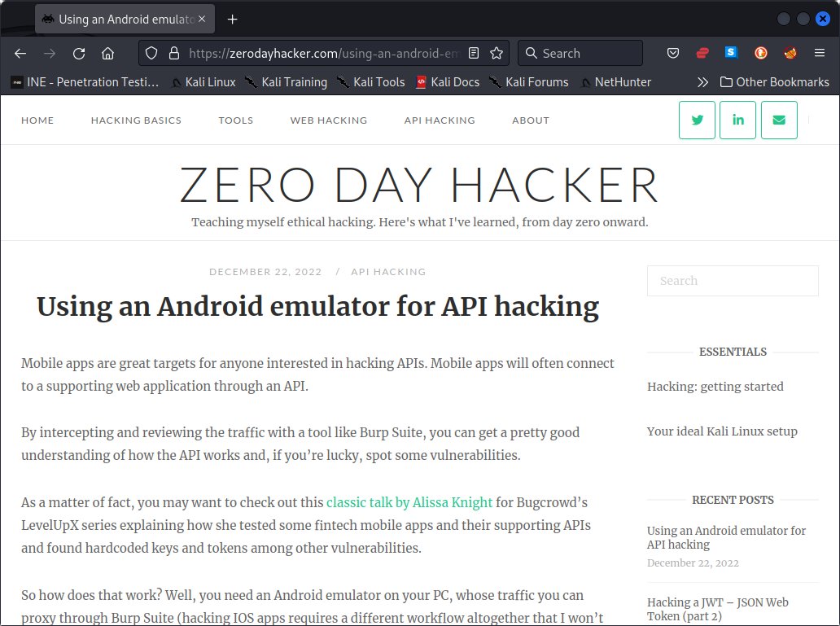Open Kali Training bookmark
The height and width of the screenshot is (626, 840).
click(286, 82)
